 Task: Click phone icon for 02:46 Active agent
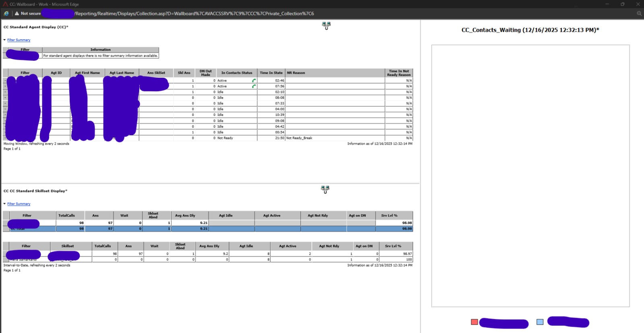point(254,81)
